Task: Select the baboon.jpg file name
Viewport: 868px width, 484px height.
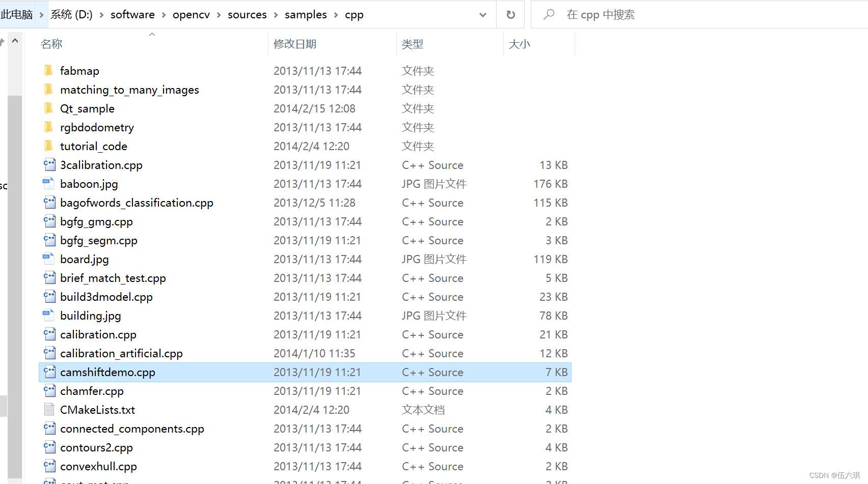Action: pyautogui.click(x=89, y=184)
